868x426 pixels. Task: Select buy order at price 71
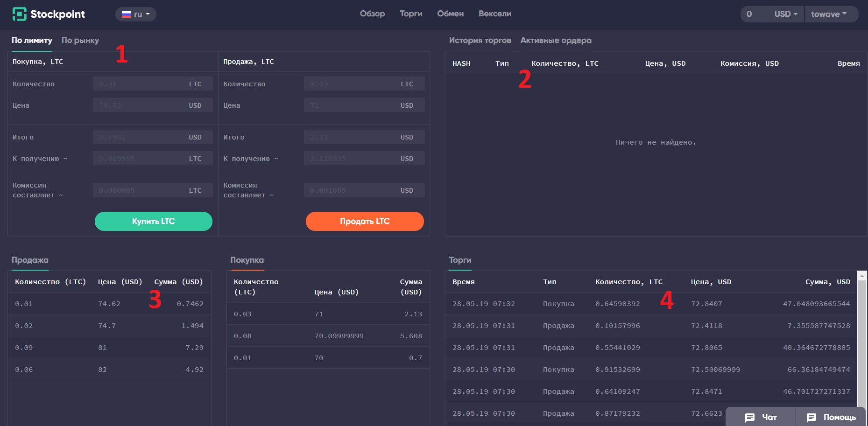click(x=328, y=314)
